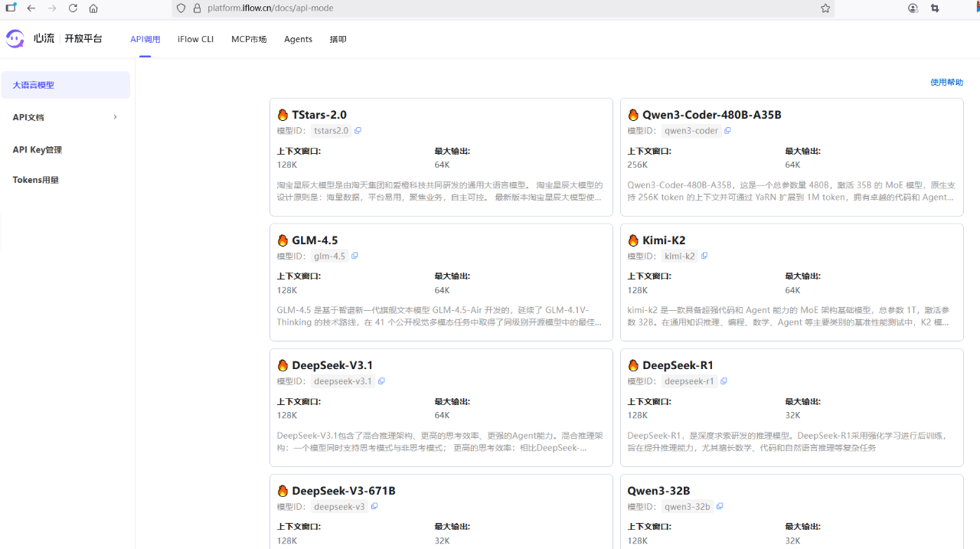Viewport: 980px width, 549px height.
Task: Click the 开放平台 header title
Action: pos(83,38)
